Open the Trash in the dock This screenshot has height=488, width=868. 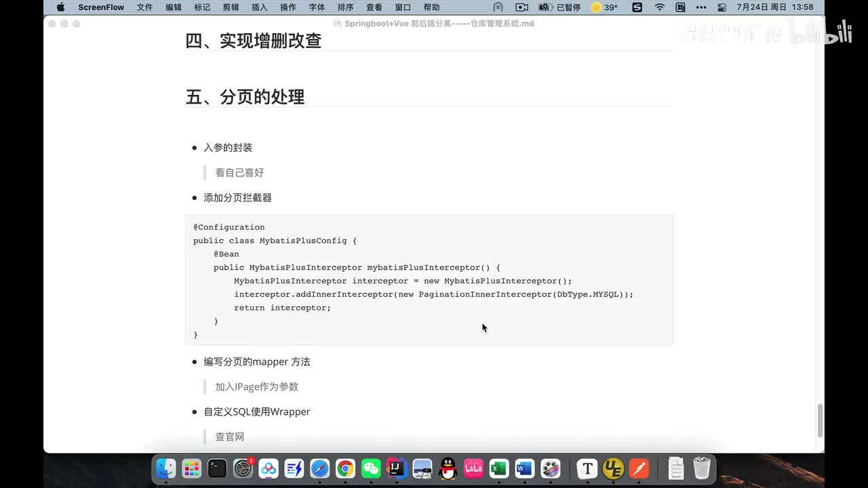[702, 468]
